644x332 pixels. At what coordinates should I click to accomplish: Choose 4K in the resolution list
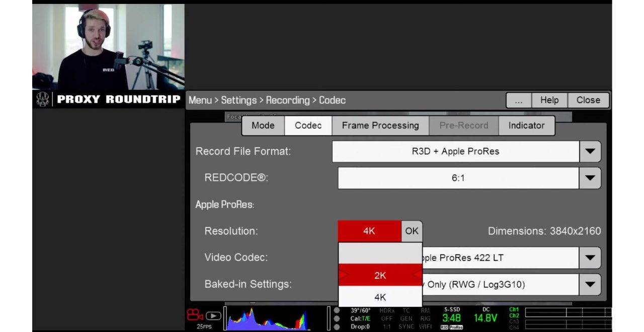point(380,297)
